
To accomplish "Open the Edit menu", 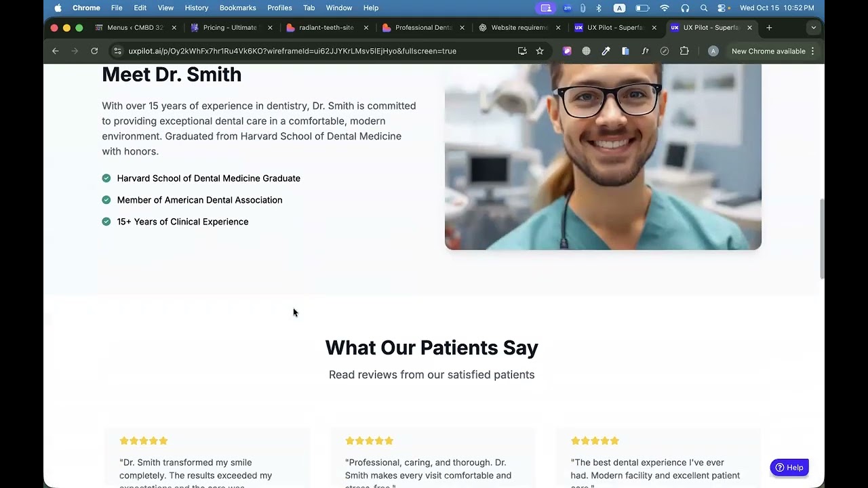I will tap(140, 8).
